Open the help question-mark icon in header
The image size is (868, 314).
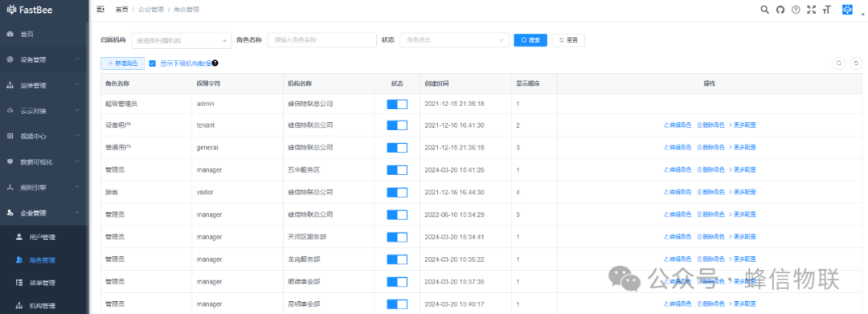[796, 10]
